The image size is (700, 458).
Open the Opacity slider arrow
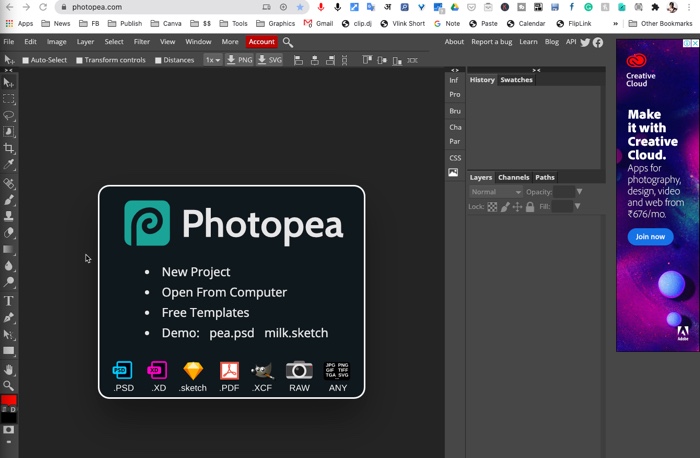(579, 192)
